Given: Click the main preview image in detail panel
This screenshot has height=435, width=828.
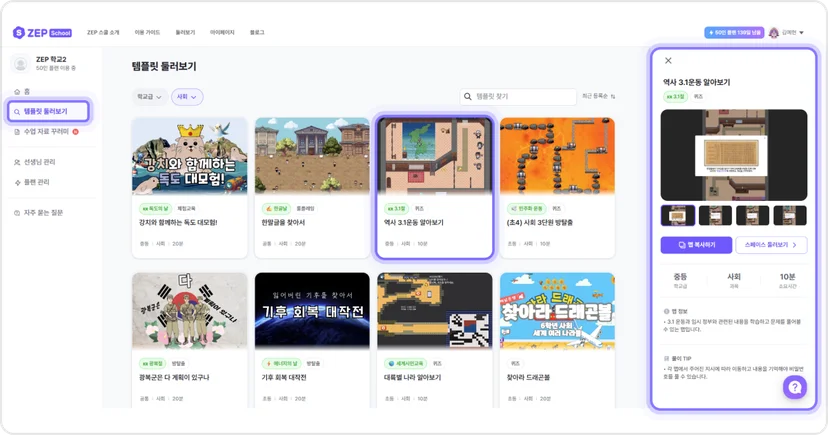Looking at the screenshot, I should point(733,155).
